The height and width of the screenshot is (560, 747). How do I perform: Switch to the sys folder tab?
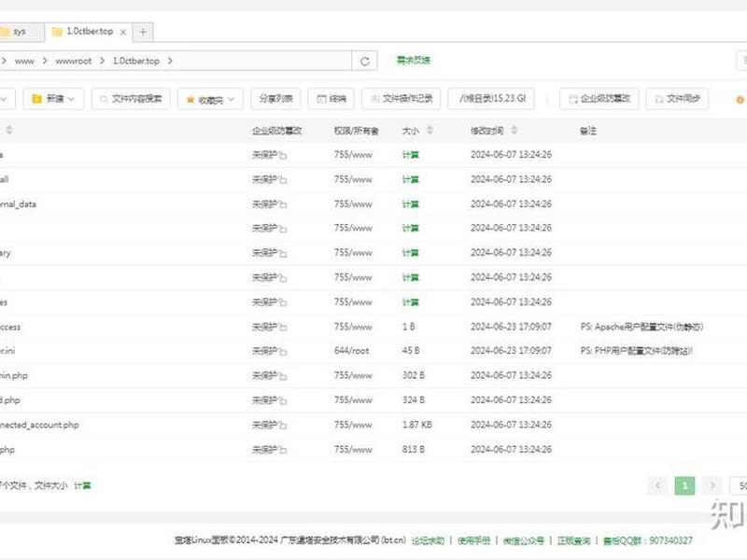pyautogui.click(x=20, y=32)
